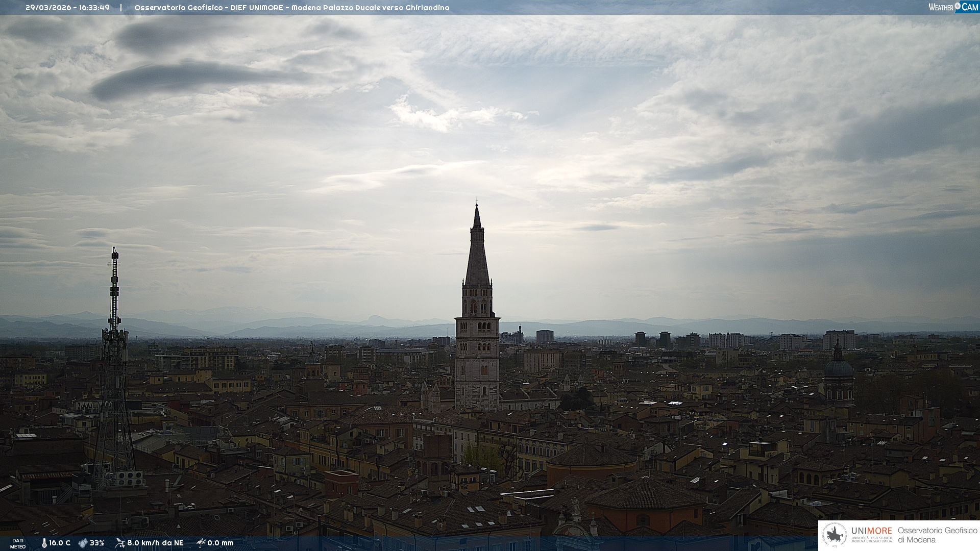The image size is (980, 551).
Task: Click the 33% humidity value
Action: (x=97, y=543)
